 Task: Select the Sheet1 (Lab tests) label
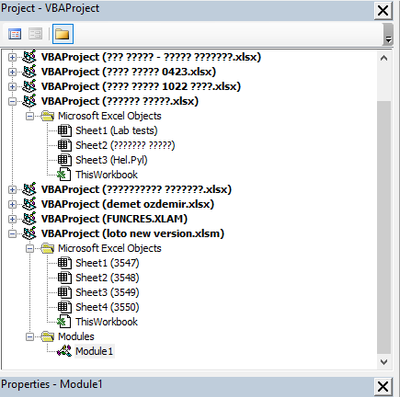[x=116, y=130]
